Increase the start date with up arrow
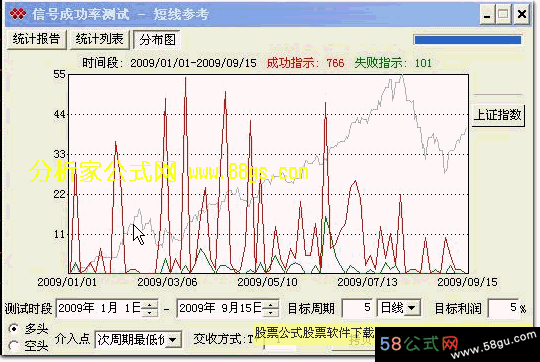This screenshot has width=540, height=362. pyautogui.click(x=149, y=304)
